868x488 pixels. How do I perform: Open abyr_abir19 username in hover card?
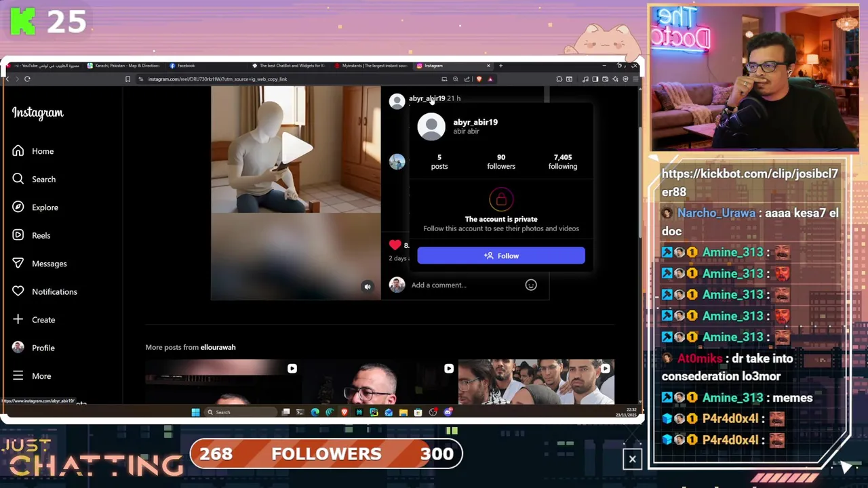coord(475,122)
